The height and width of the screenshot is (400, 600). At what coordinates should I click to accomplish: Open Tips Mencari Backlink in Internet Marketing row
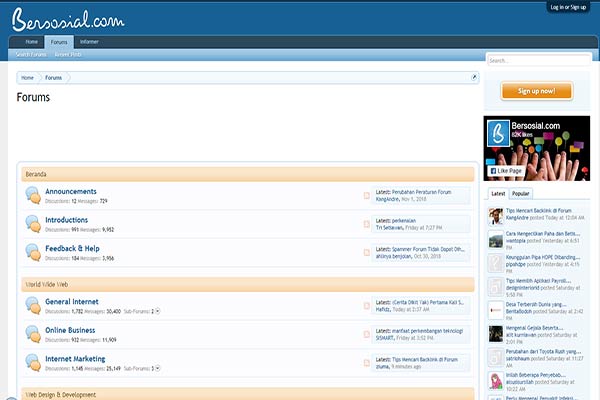(425, 359)
